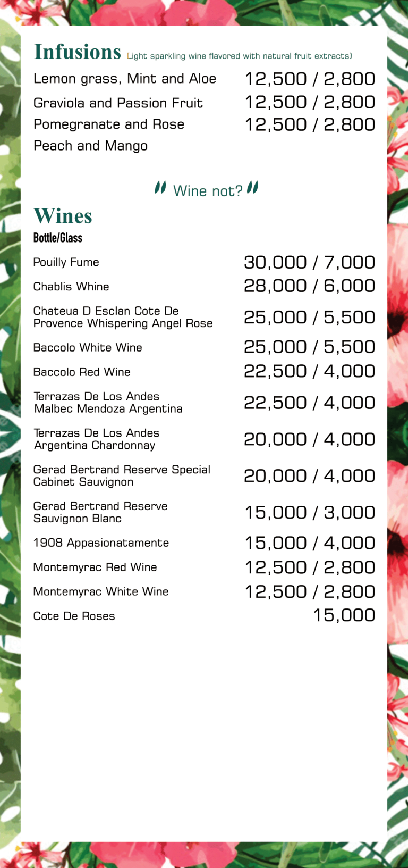Choose Montemyrac White Wine
The image size is (408, 868).
pyautogui.click(x=101, y=592)
